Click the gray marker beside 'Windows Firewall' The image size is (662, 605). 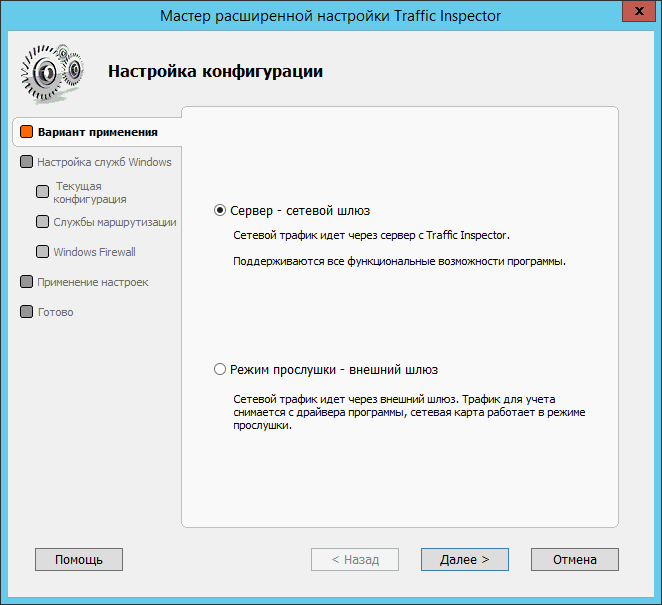point(42,252)
